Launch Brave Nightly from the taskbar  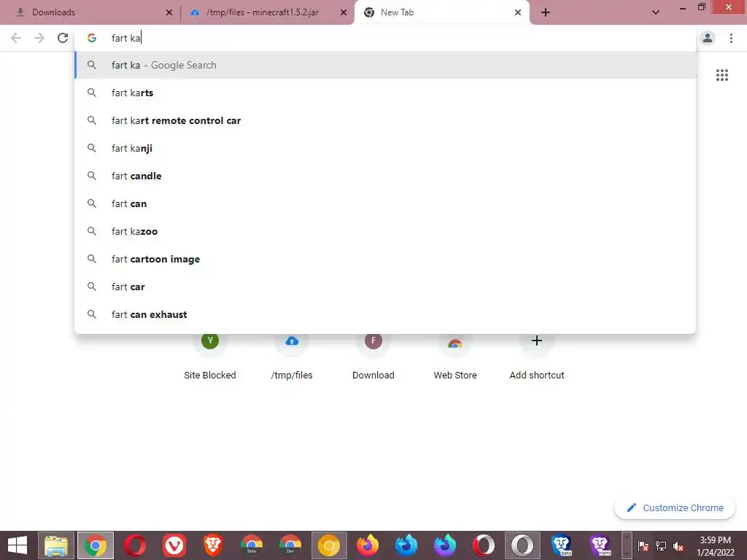point(600,545)
